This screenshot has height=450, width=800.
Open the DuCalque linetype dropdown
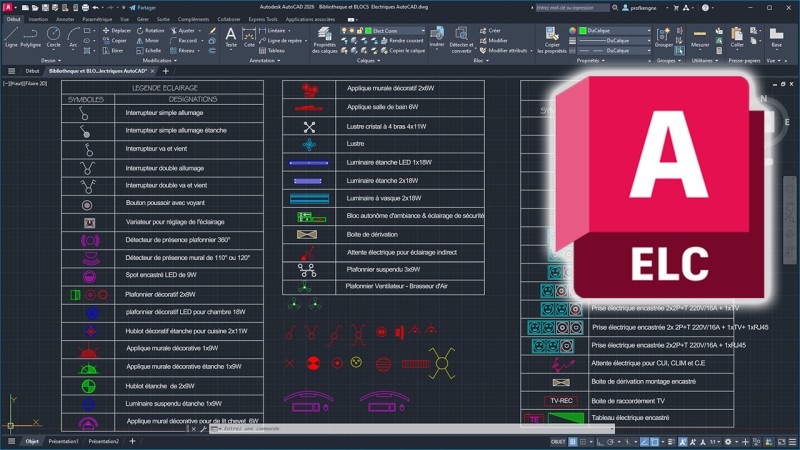pyautogui.click(x=648, y=51)
